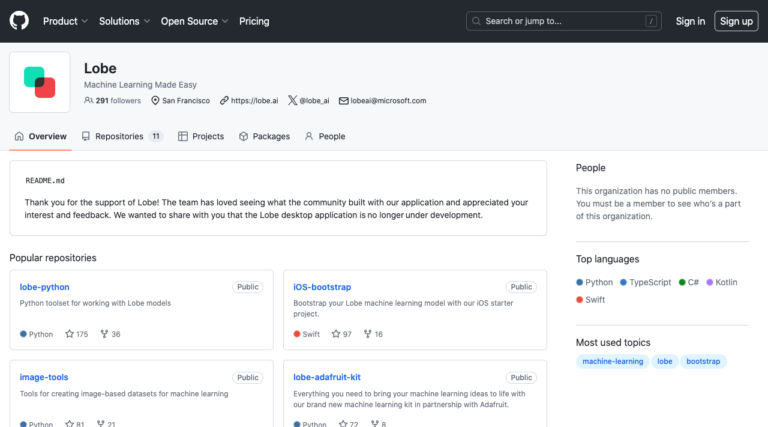Click the Sign up button
This screenshot has height=427, width=768.
click(736, 21)
